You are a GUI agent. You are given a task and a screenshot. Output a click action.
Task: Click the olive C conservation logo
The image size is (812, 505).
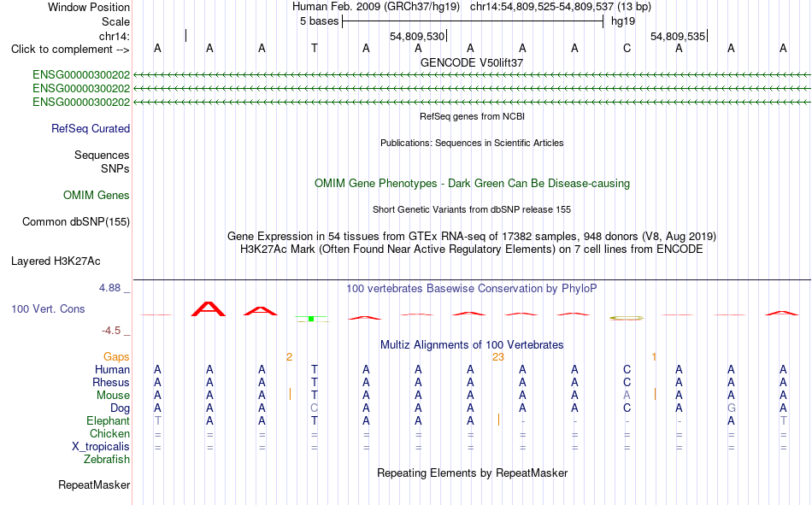click(x=626, y=318)
